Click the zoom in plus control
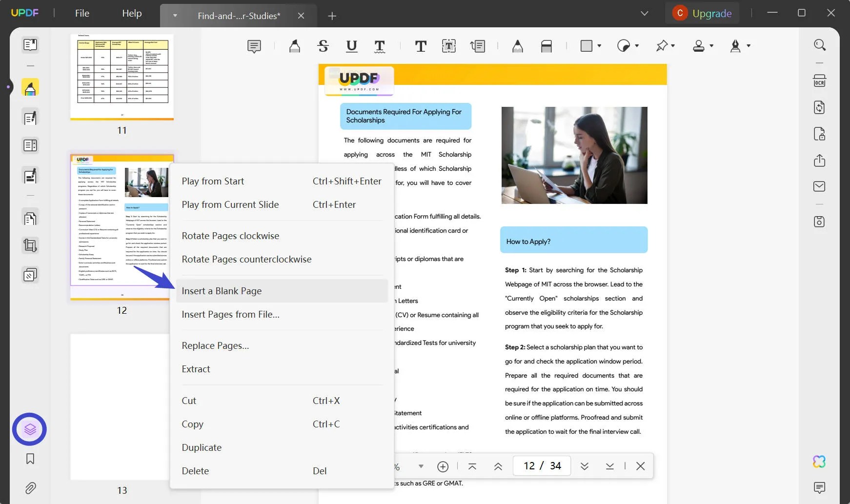850x504 pixels. 443,466
